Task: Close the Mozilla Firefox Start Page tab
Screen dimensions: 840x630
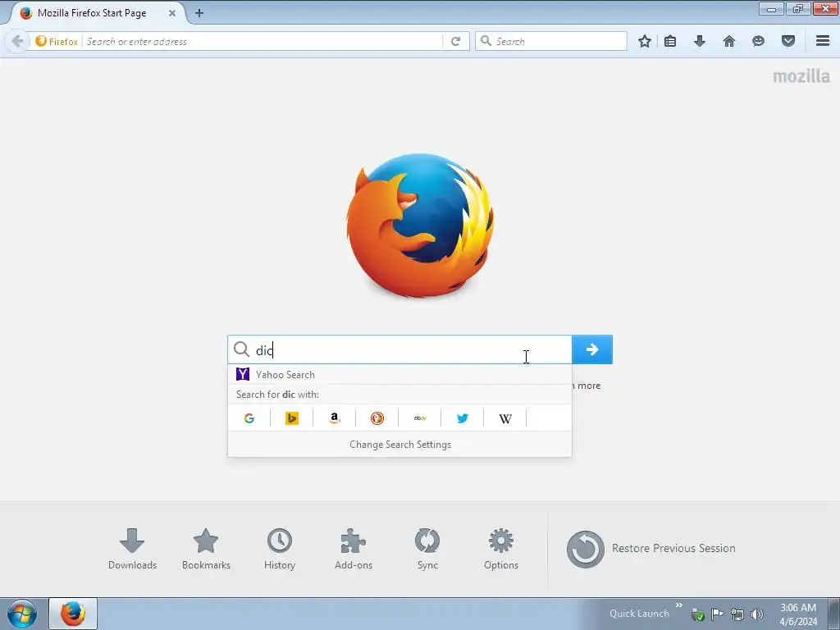Action: pos(172,13)
